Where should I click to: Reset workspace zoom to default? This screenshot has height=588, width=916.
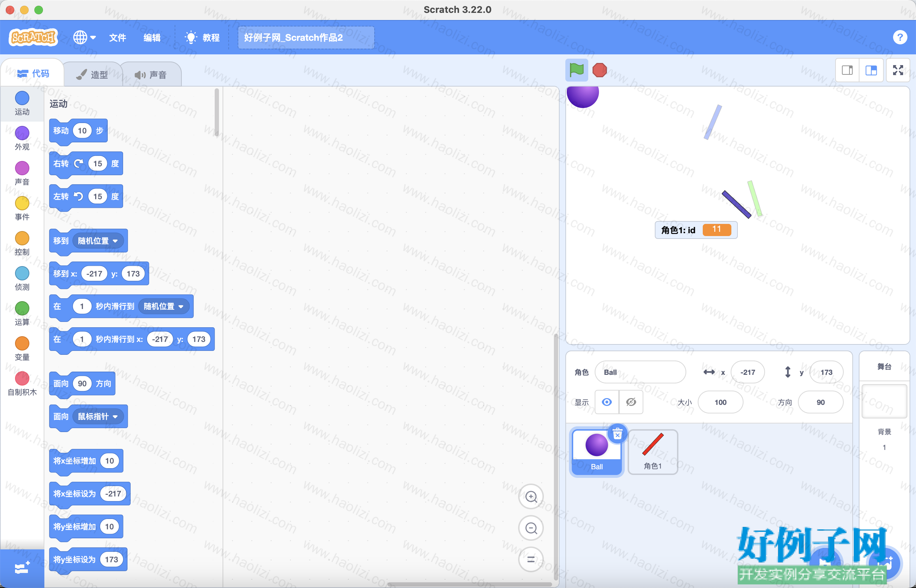tap(531, 559)
